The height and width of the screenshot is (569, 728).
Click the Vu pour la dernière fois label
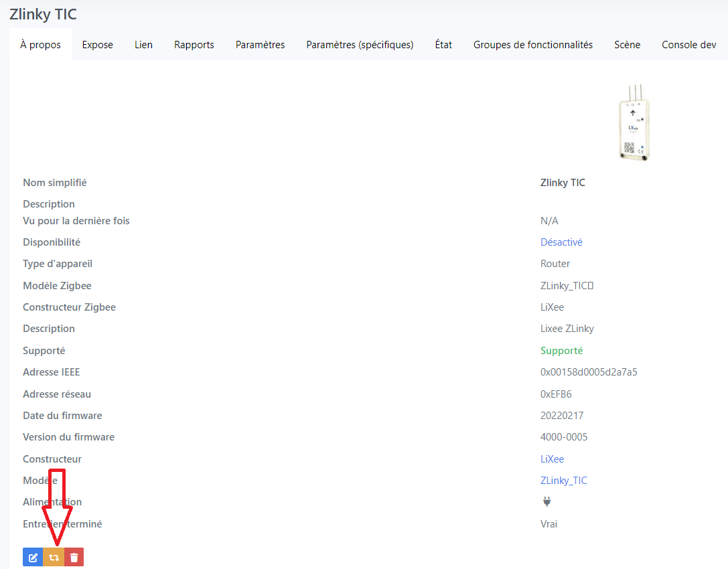[76, 221]
